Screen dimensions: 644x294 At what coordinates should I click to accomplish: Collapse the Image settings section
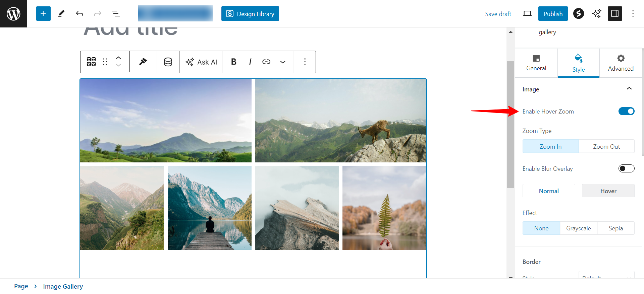[629, 89]
